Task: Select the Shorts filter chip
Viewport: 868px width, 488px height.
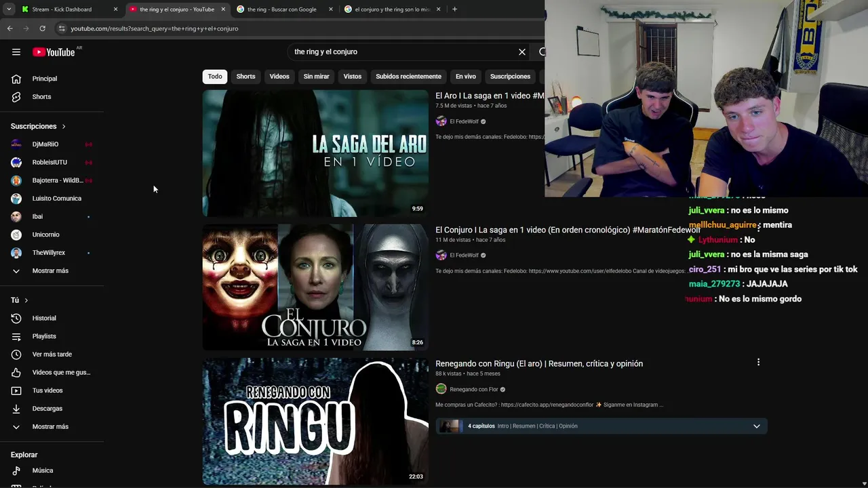Action: coord(245,77)
